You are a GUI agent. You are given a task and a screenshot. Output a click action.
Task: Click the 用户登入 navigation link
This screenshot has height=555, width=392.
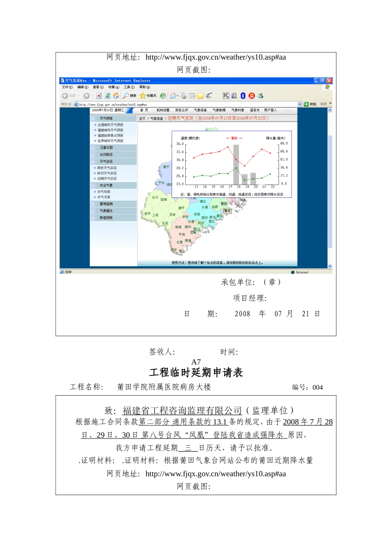click(271, 110)
